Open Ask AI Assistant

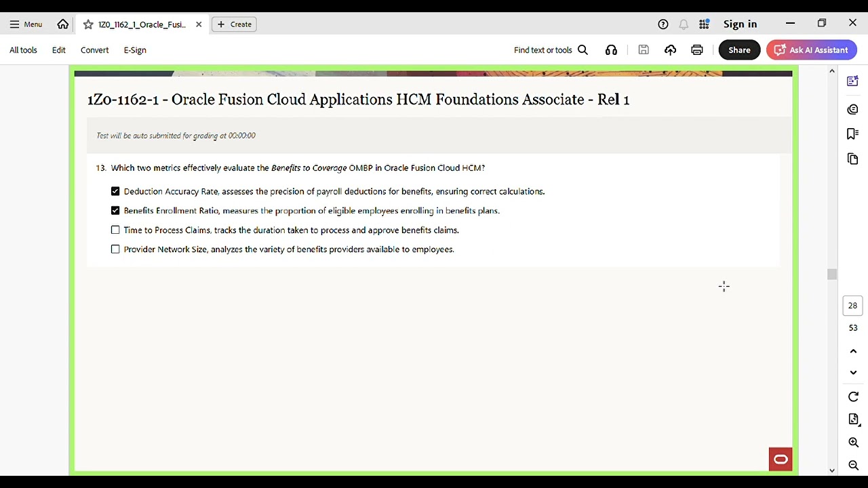click(812, 50)
